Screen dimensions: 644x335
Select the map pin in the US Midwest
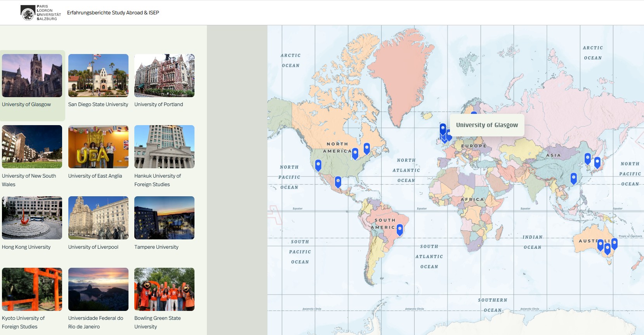pos(355,154)
